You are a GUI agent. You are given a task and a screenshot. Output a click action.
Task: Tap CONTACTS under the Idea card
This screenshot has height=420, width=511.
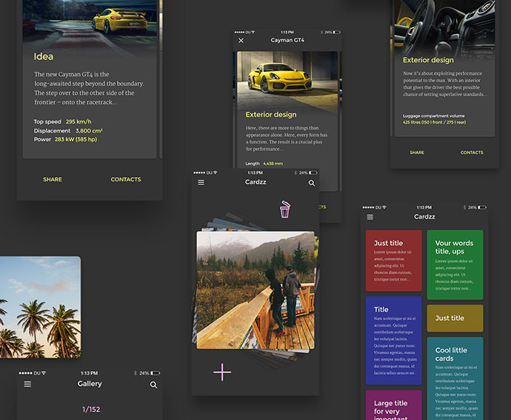coord(126,179)
